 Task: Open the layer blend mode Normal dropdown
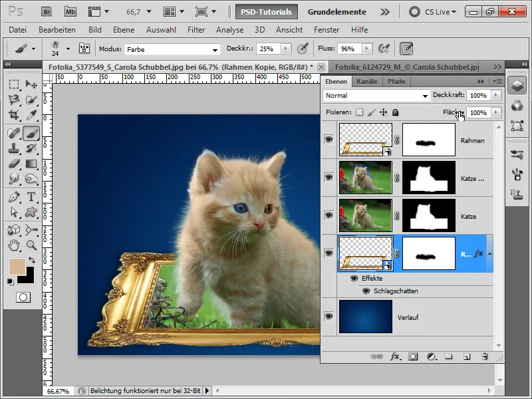[x=376, y=96]
